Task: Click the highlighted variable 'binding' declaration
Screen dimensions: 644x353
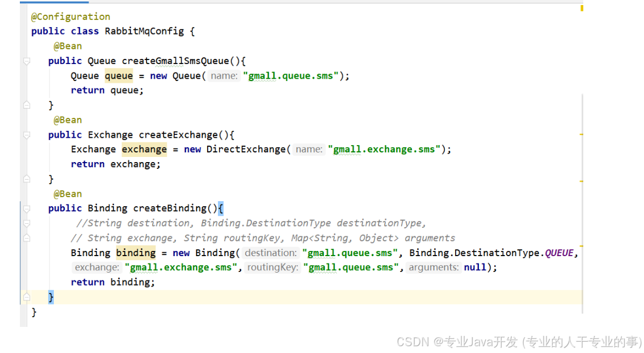Action: coord(136,253)
